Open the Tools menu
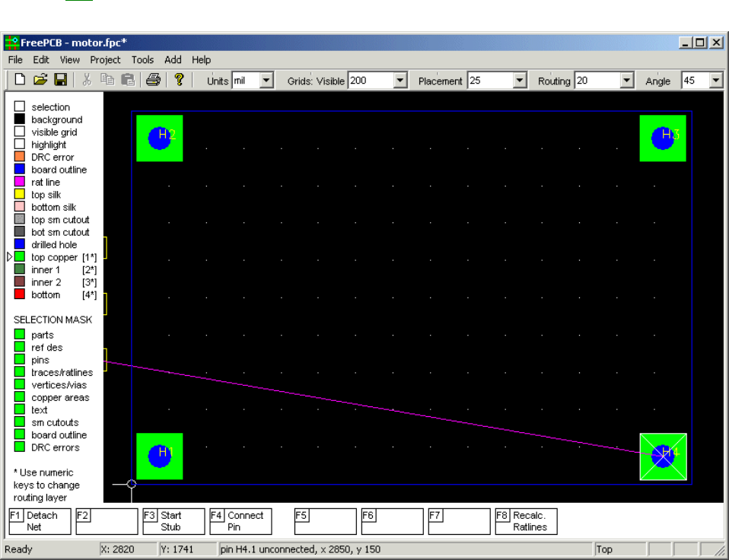 point(142,60)
